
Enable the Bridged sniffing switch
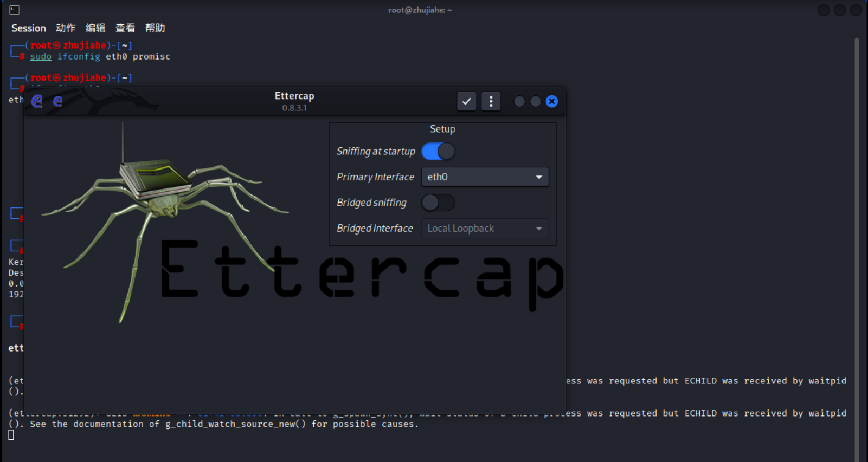click(438, 203)
